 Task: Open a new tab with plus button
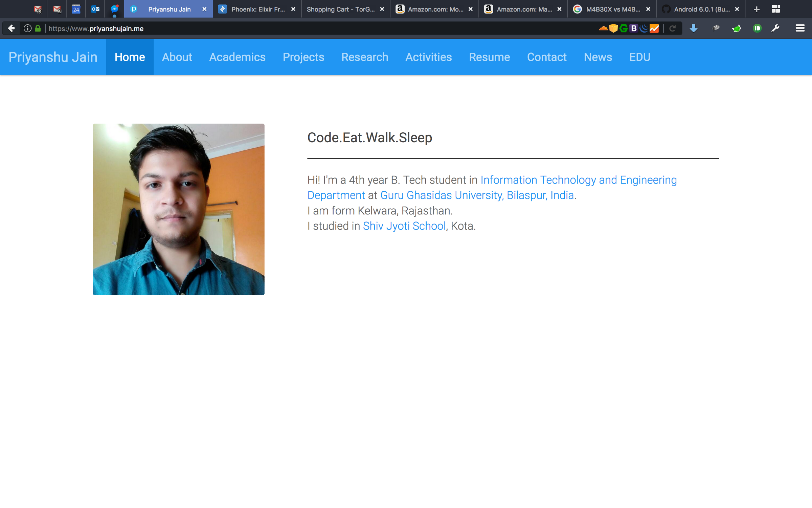coord(757,9)
